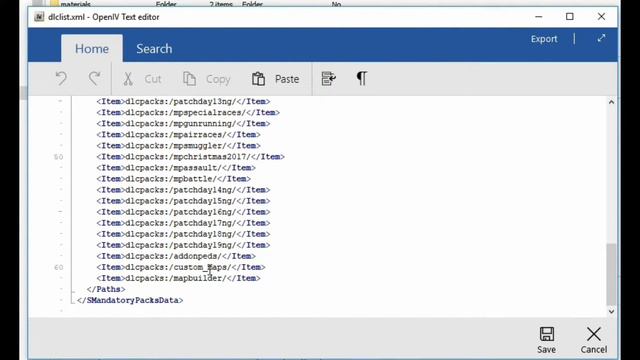
Task: Open the Home tab
Action: coord(92,49)
